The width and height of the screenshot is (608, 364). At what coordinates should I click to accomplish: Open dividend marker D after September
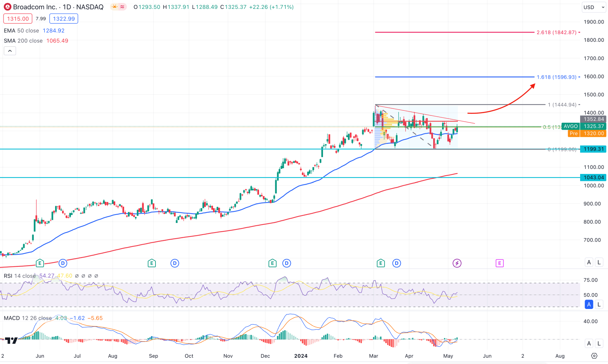tap(175, 263)
